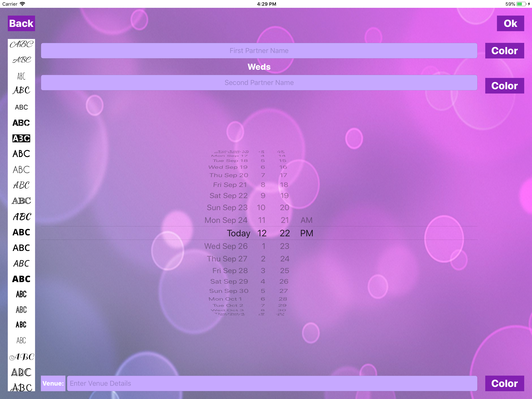Pick minute 21 in the minute column
Screen dimensions: 532x399
point(285,220)
